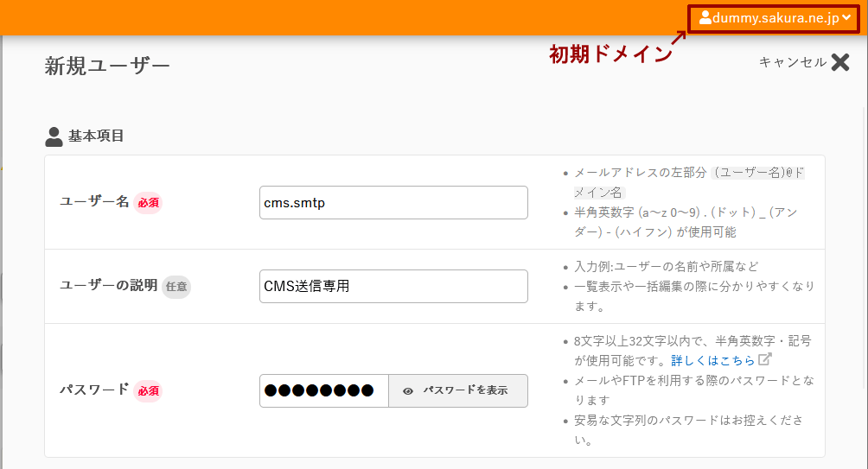Viewport: 868px width, 469px height.
Task: Expand the dummy.sakura.ne.jp chevron dropdown
Action: 846,17
